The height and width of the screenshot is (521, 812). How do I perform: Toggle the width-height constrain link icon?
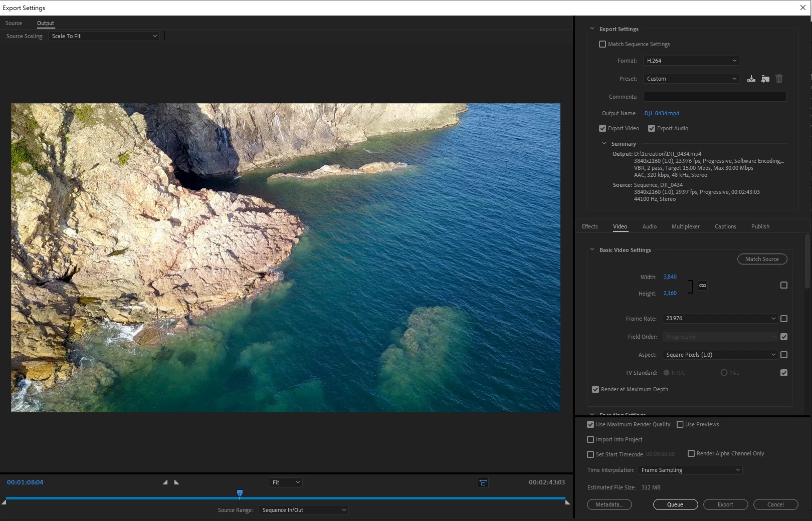point(703,286)
